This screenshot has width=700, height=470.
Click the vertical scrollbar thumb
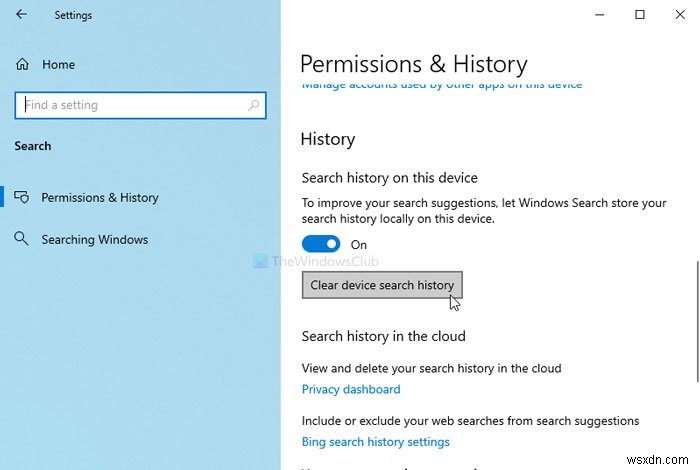click(697, 321)
